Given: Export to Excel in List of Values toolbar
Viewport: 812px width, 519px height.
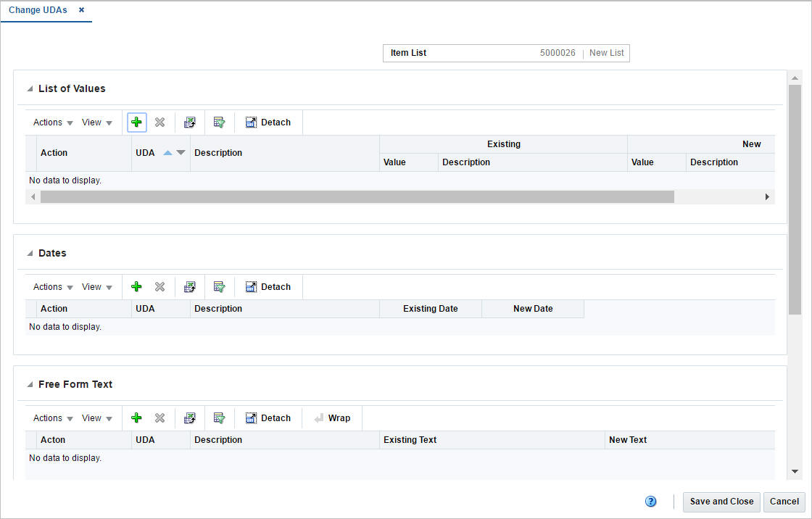Looking at the screenshot, I should tap(190, 123).
